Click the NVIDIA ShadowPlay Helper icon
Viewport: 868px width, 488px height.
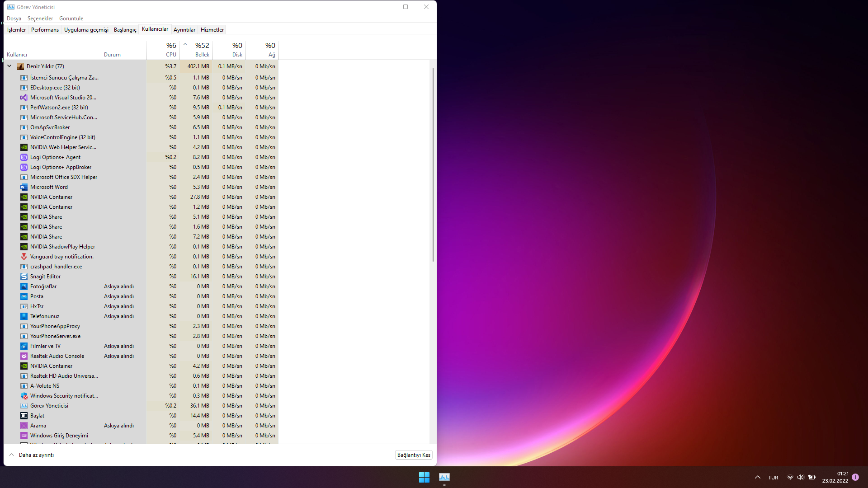click(24, 247)
